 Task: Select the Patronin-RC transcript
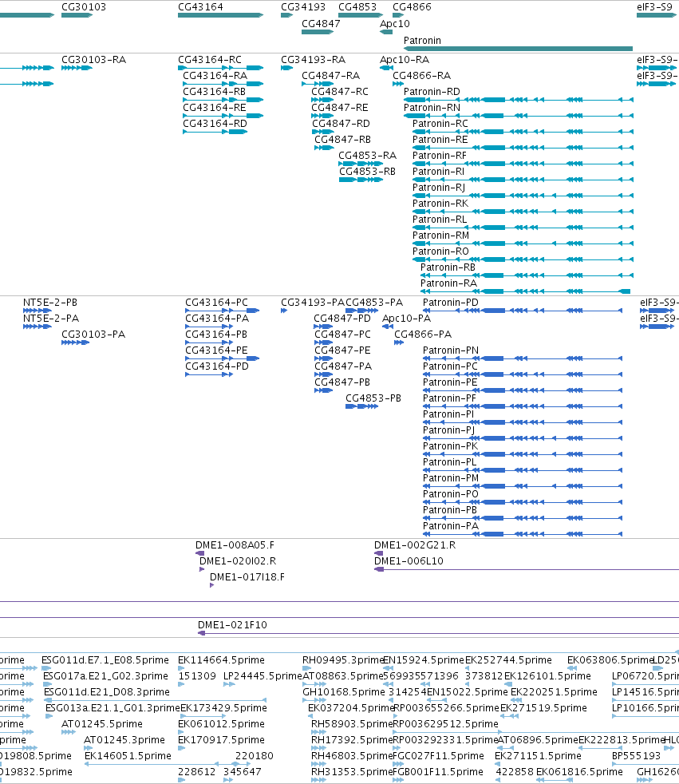click(x=523, y=132)
